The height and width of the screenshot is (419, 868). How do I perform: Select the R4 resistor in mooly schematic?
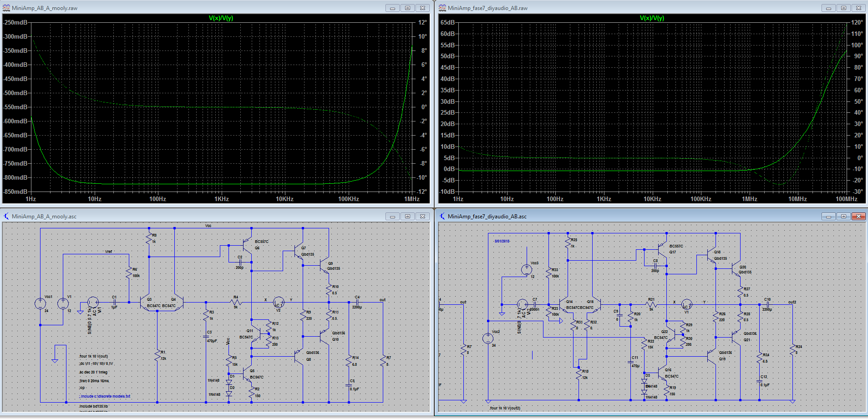(236, 302)
